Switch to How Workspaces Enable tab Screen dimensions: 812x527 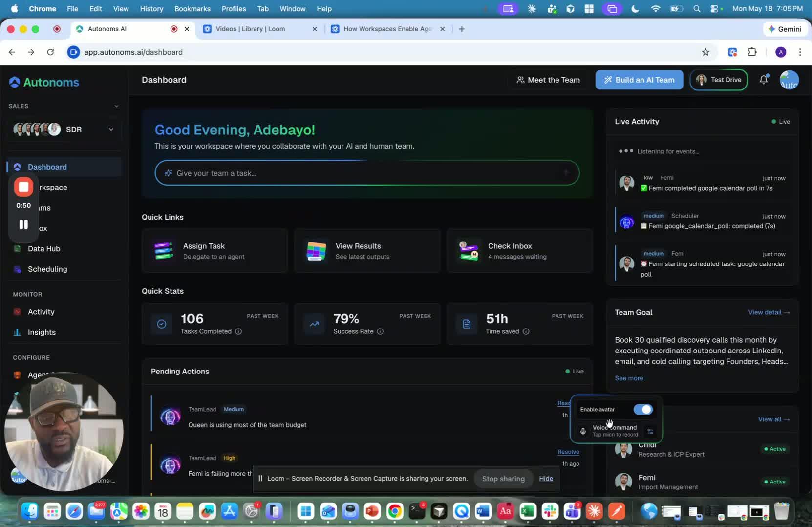pos(387,29)
